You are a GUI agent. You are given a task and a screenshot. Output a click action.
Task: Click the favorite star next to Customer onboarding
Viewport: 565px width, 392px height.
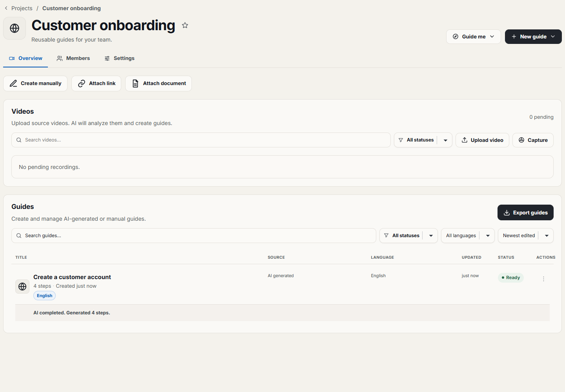pyautogui.click(x=185, y=25)
